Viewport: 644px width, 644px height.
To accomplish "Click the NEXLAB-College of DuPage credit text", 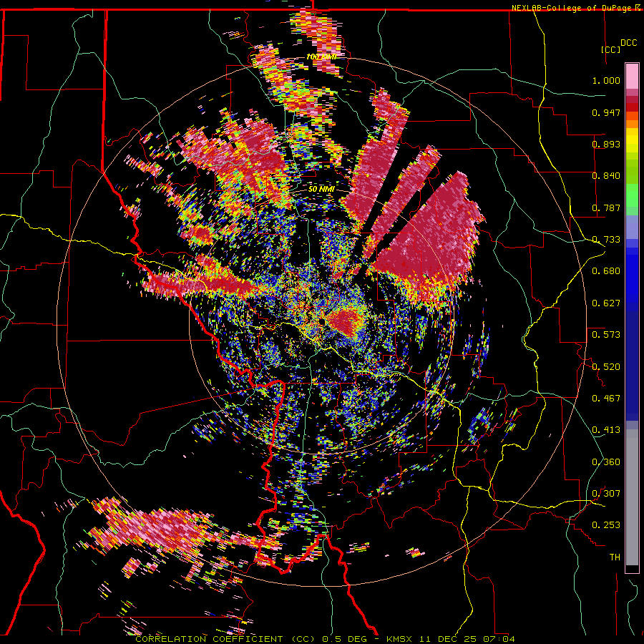I will tap(571, 8).
